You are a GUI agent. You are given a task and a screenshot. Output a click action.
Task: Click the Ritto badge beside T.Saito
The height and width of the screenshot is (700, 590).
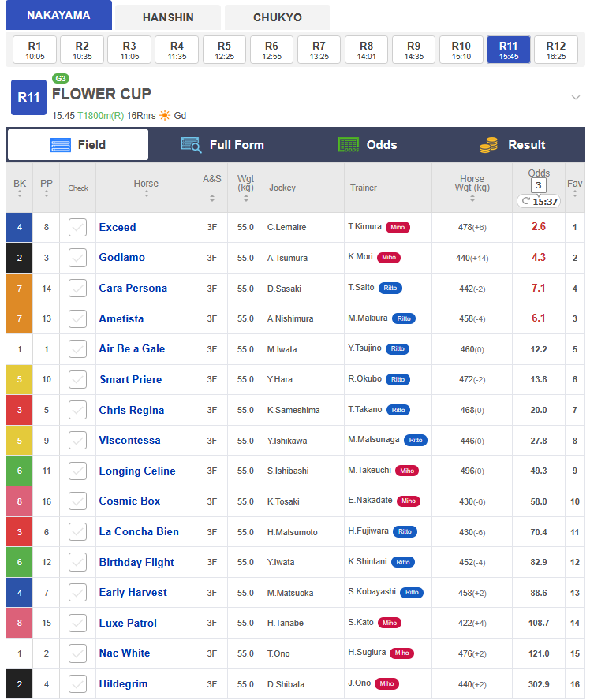point(390,288)
